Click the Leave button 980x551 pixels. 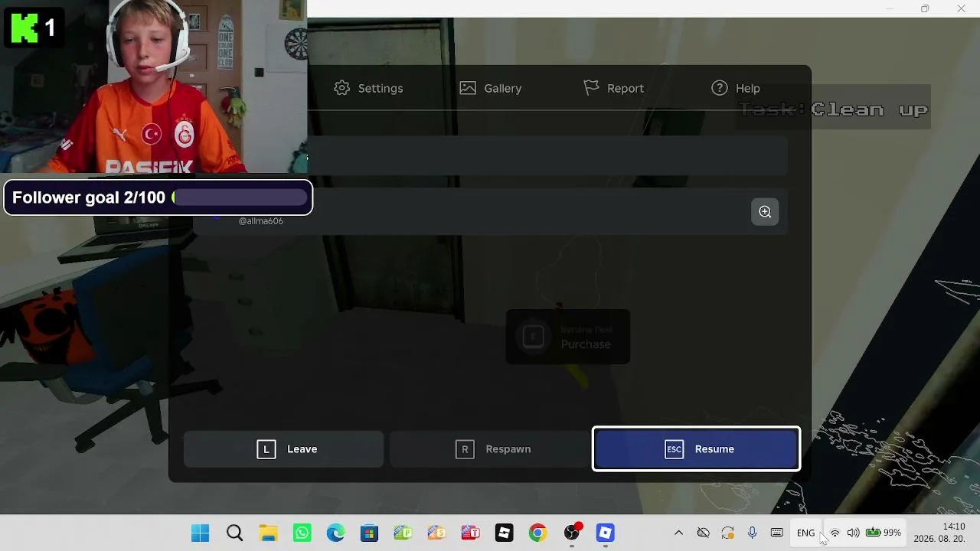(283, 449)
